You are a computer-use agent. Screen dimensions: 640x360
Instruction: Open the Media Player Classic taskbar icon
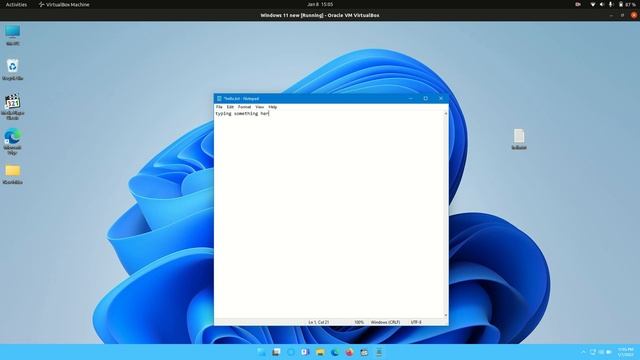click(x=364, y=352)
